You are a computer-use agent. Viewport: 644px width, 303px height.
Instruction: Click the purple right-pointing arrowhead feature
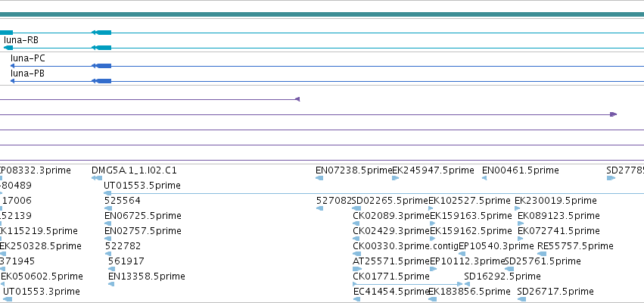[613, 114]
